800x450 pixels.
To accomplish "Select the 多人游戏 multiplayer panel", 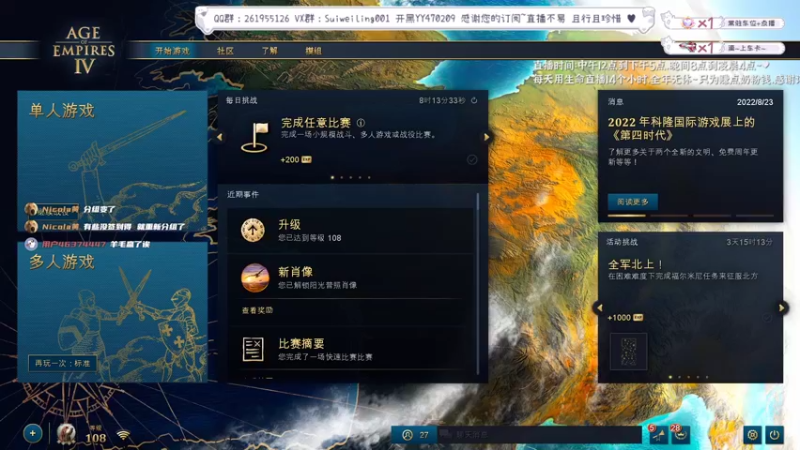I will pos(113,312).
